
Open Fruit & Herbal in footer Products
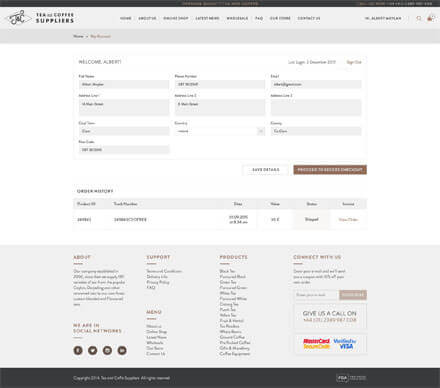tap(232, 321)
